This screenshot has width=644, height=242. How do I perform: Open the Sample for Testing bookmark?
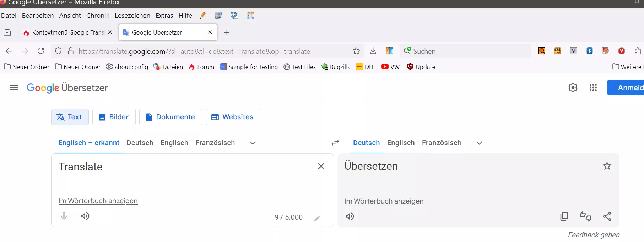click(249, 67)
